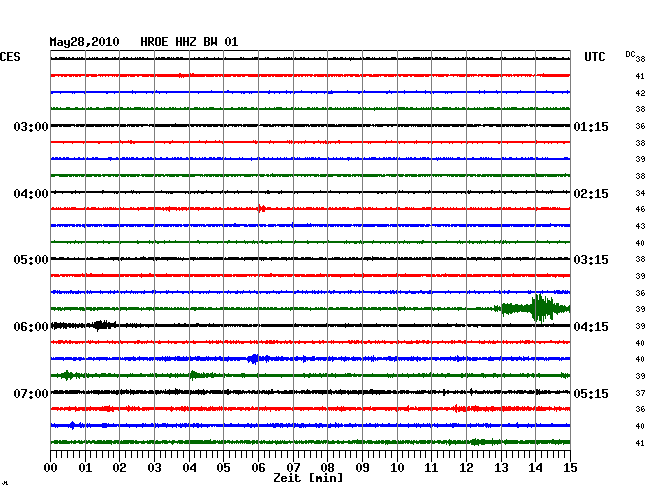The image size is (650, 494).
Task: Click the 03:00 CES time label
Action: [x=31, y=126]
